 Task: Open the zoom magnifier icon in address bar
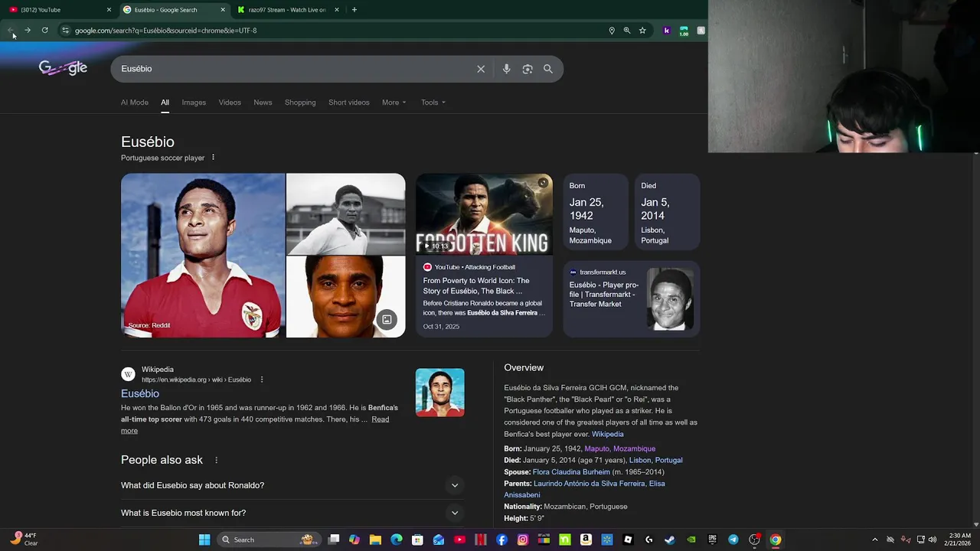coord(627,31)
